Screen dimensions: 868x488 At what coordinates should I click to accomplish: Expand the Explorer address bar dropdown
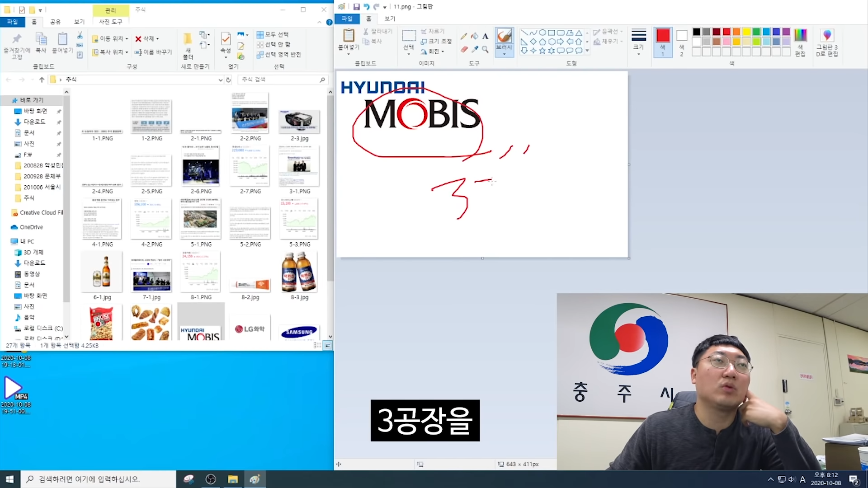pos(220,80)
